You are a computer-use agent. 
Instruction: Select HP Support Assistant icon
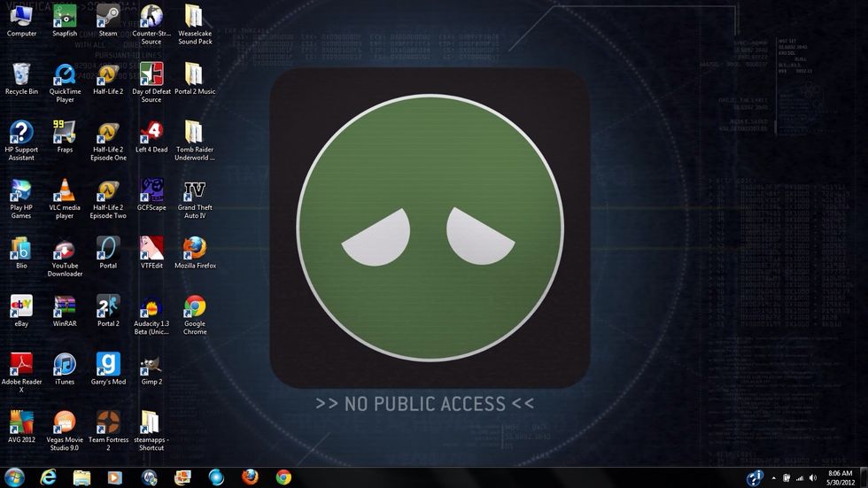(x=21, y=141)
